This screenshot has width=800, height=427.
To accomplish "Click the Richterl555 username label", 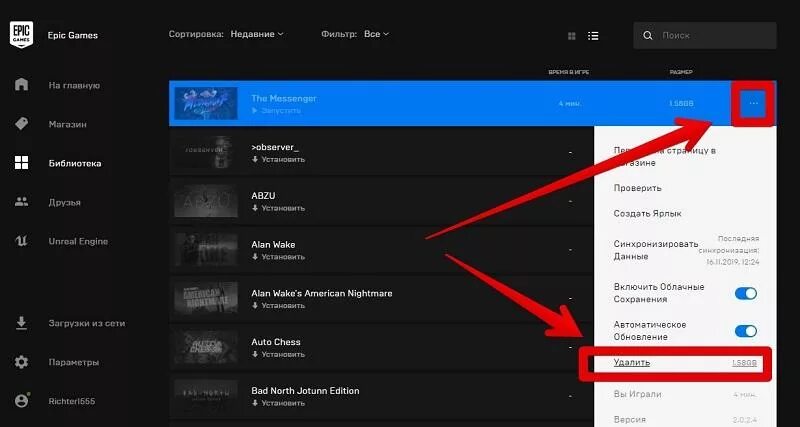I will click(x=72, y=401).
